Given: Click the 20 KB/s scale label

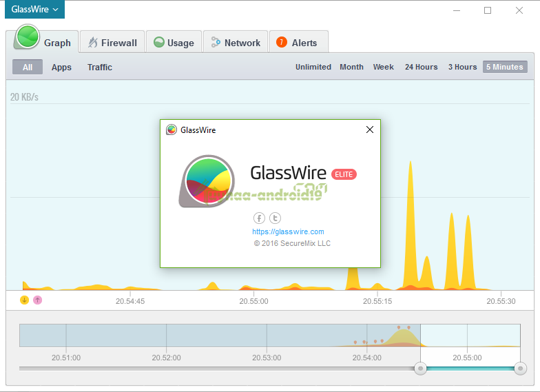Looking at the screenshot, I should (x=24, y=97).
